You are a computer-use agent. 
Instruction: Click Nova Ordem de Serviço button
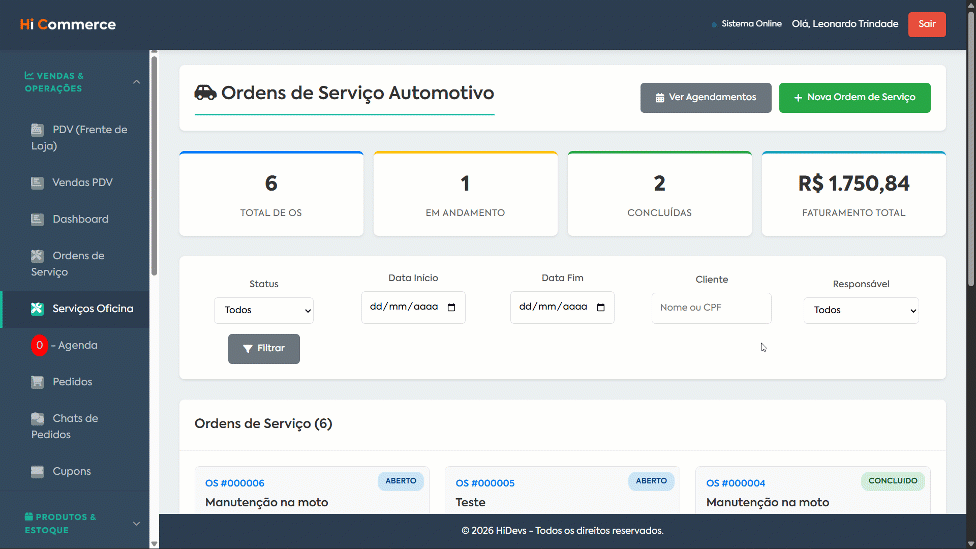click(x=855, y=98)
